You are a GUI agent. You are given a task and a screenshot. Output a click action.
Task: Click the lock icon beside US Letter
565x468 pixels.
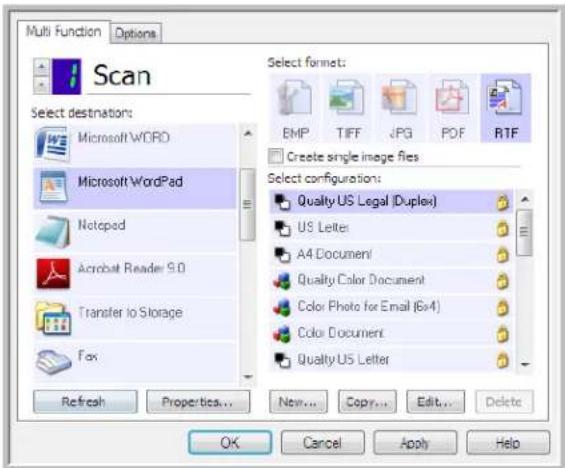(x=503, y=228)
